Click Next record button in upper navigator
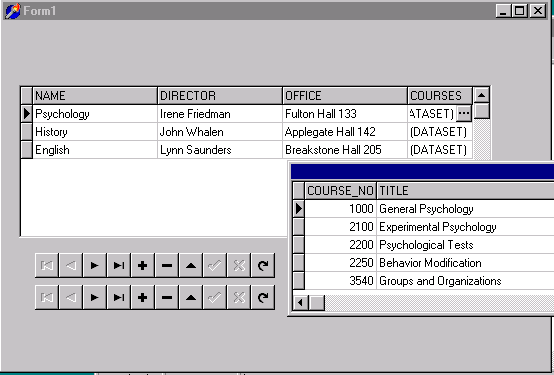 coord(95,265)
